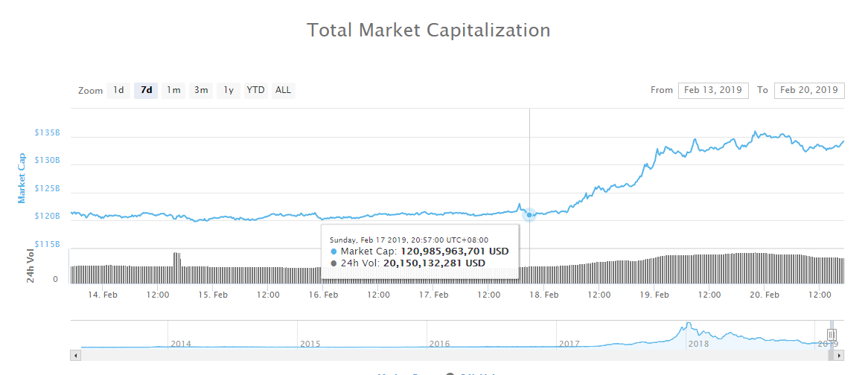Choose the 3m zoom option
Viewport: 868px width, 375px height.
pyautogui.click(x=201, y=91)
